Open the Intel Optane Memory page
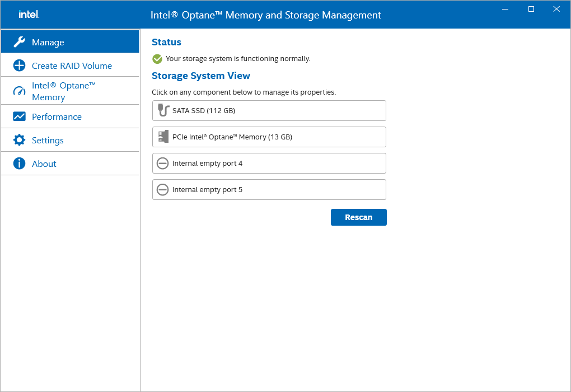Image resolution: width=571 pixels, height=392 pixels. [x=71, y=91]
